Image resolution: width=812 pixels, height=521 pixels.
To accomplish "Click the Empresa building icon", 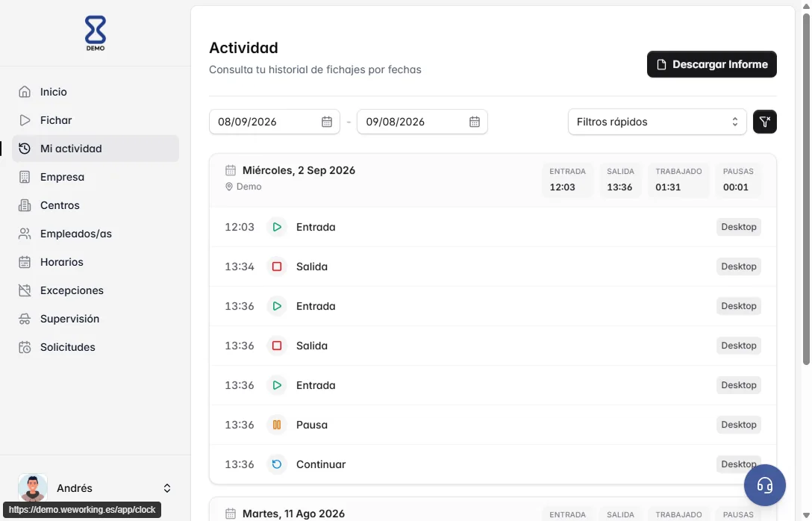I will pyautogui.click(x=25, y=177).
